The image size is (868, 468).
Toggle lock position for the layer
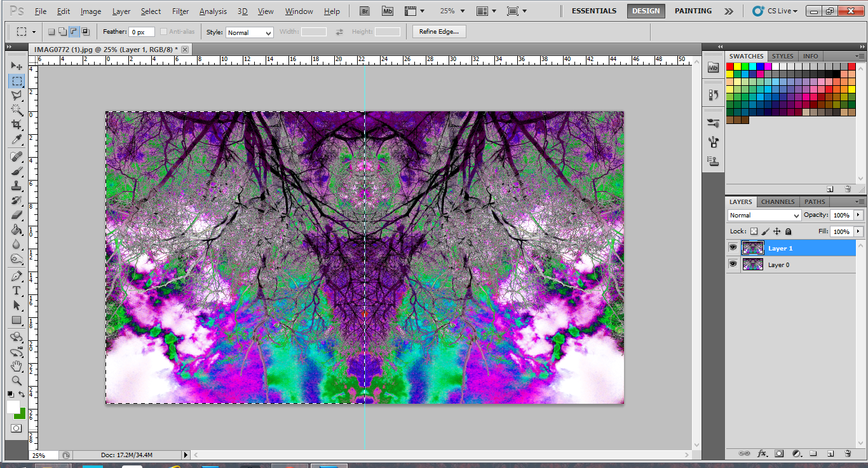coord(776,232)
